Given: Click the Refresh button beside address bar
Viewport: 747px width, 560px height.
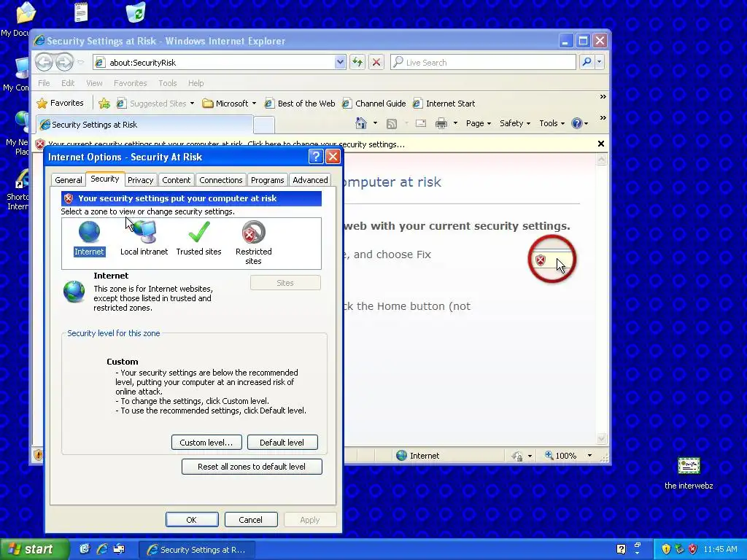Looking at the screenshot, I should click(357, 62).
